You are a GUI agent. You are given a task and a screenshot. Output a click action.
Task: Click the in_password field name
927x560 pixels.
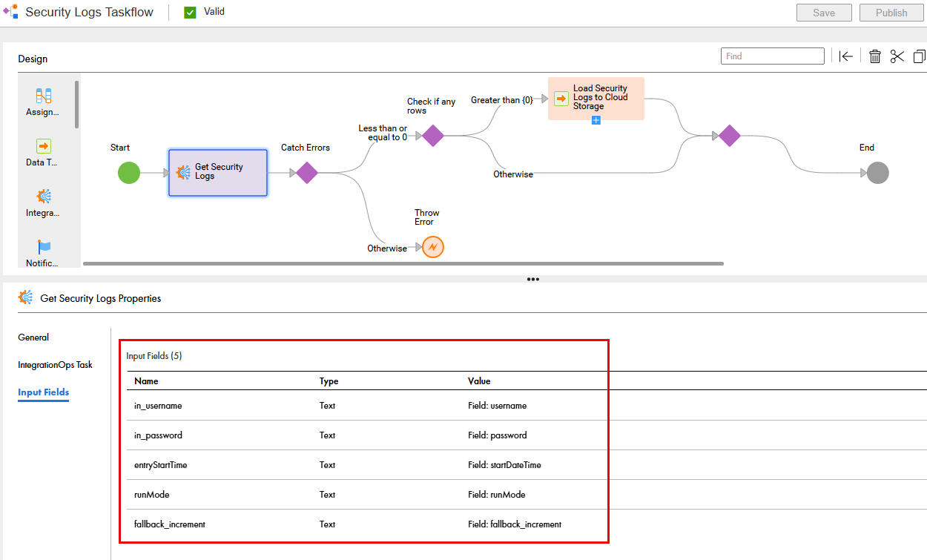(158, 435)
